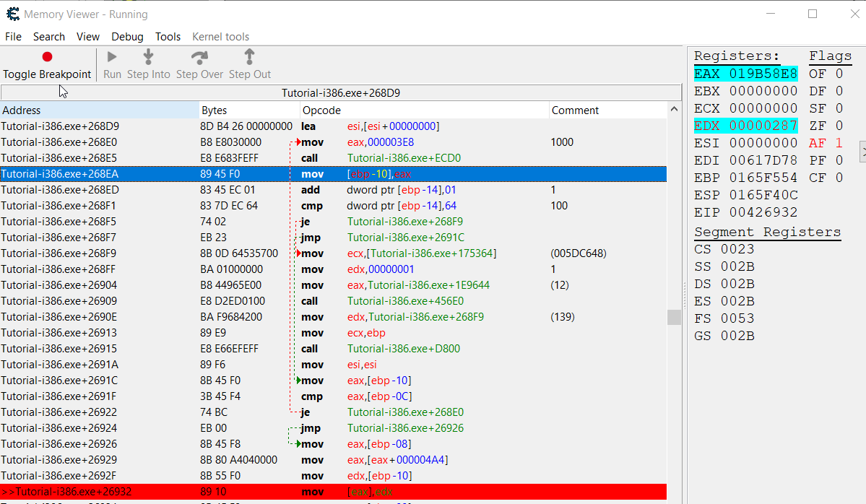This screenshot has width=866, height=504.
Task: Click the Step Over icon
Action: 199,56
